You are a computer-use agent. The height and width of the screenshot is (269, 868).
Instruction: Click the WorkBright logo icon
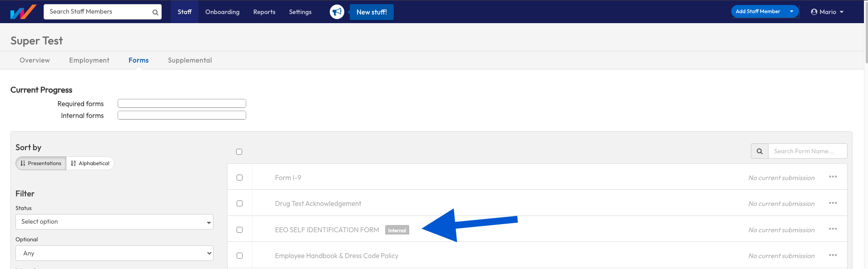(x=23, y=12)
